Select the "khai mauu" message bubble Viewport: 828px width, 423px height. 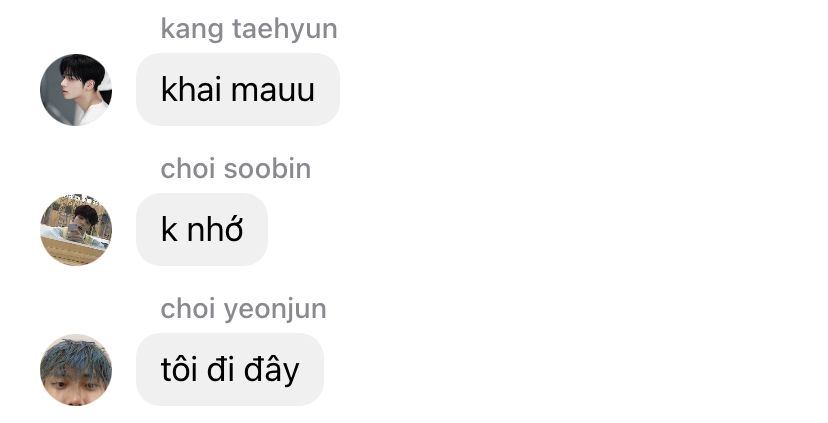(238, 89)
